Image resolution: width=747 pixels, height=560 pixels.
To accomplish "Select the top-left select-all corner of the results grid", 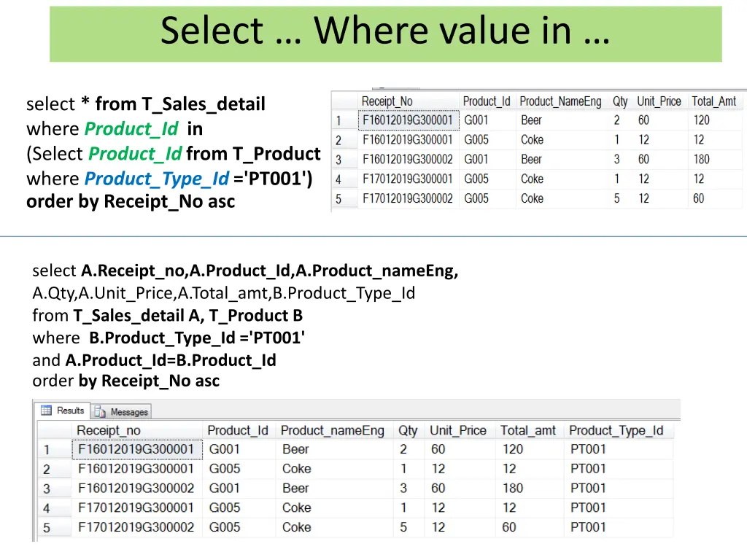I will [55, 430].
